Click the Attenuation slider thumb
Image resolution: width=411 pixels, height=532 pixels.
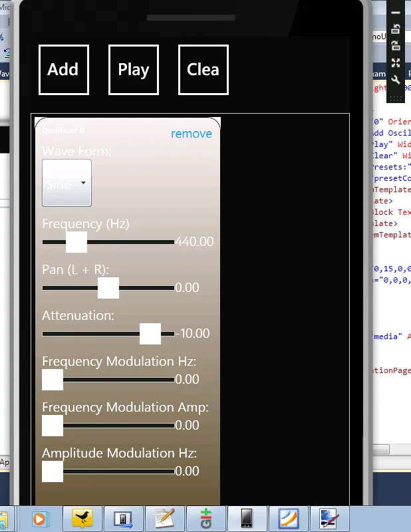(150, 334)
